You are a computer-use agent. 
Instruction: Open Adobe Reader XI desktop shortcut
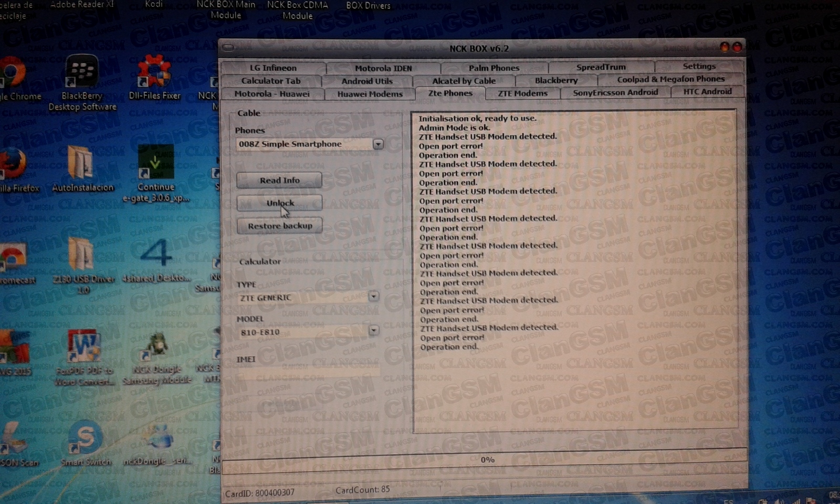82,4
